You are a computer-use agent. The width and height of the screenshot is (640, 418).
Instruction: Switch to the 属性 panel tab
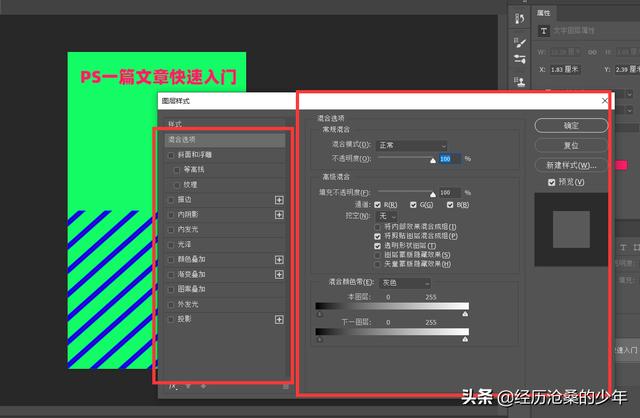click(543, 13)
